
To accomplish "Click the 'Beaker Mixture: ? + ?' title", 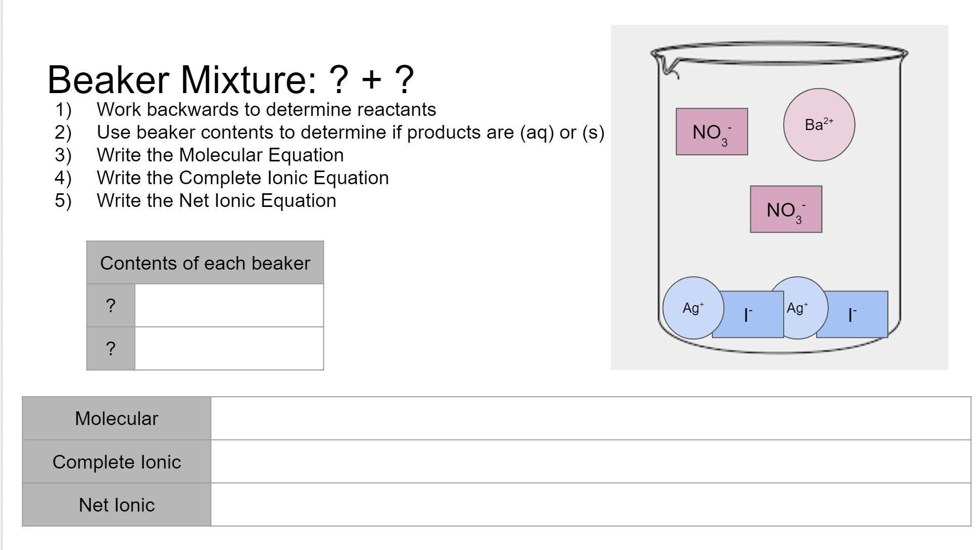I will (x=231, y=79).
